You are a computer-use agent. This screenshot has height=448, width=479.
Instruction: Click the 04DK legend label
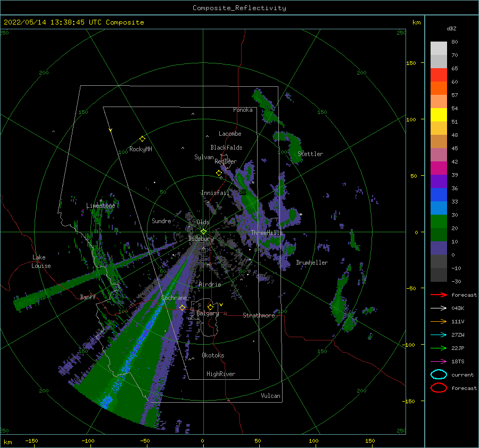[x=458, y=308]
